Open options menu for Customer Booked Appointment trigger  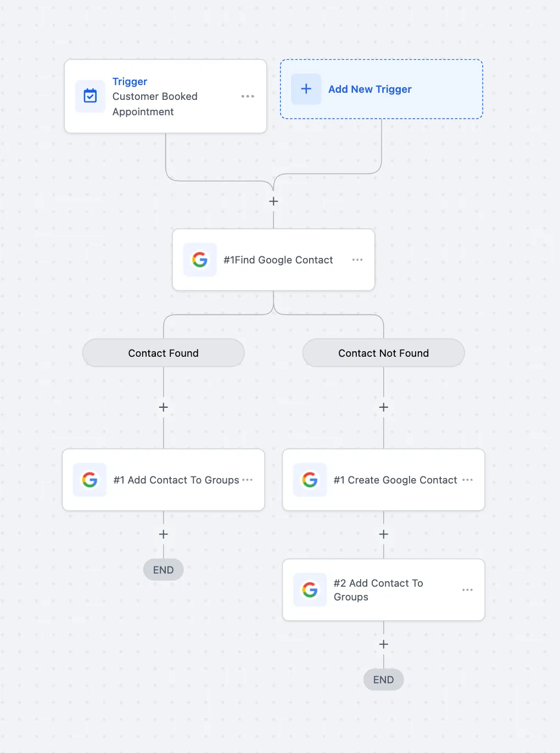(248, 96)
